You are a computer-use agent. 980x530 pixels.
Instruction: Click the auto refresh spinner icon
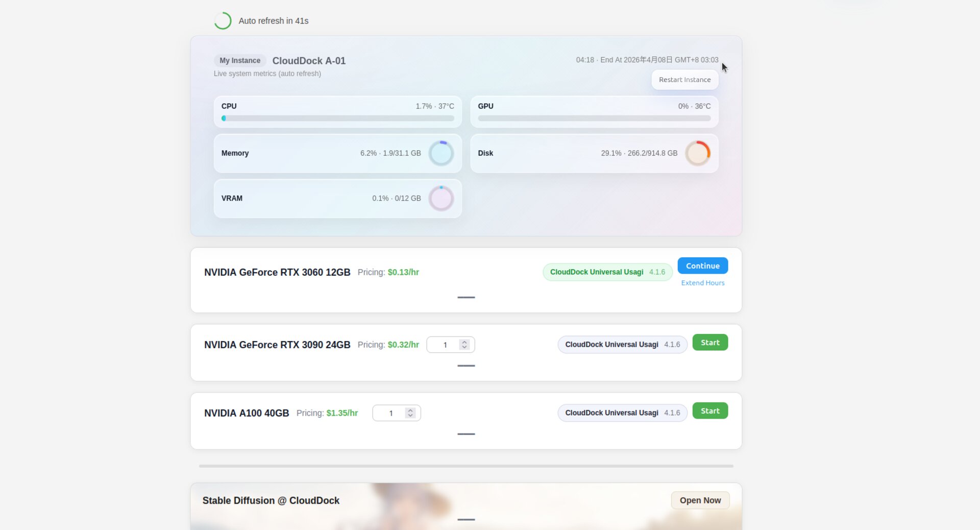[223, 21]
